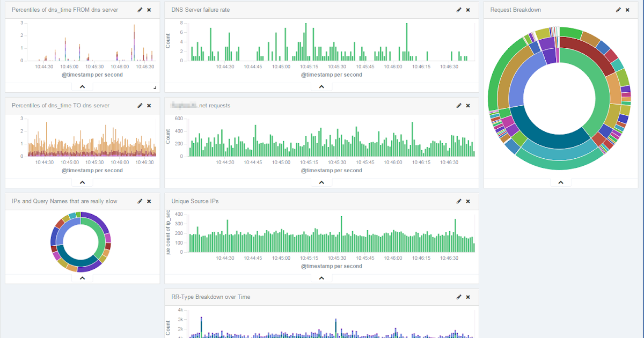Click the 'DNS Server failure rate' title

coord(201,10)
